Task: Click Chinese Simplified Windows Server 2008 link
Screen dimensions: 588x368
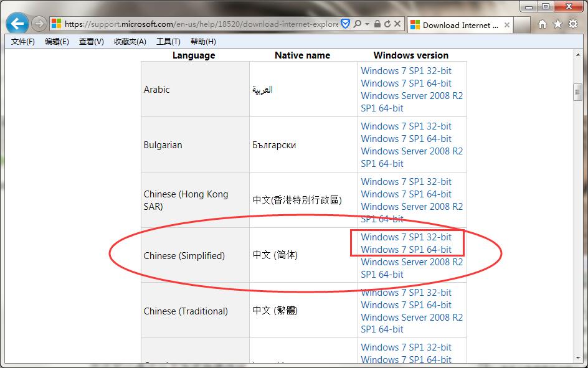Action: click(x=412, y=268)
